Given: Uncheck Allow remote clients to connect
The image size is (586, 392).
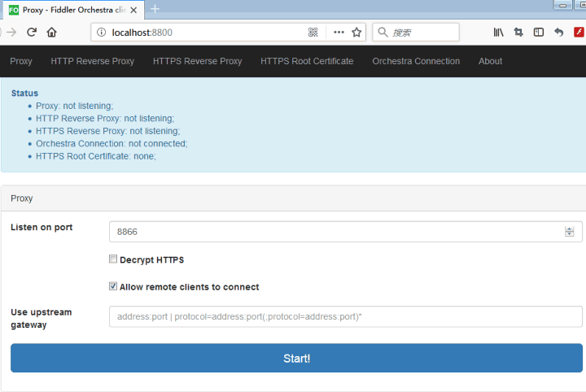Looking at the screenshot, I should pyautogui.click(x=113, y=286).
